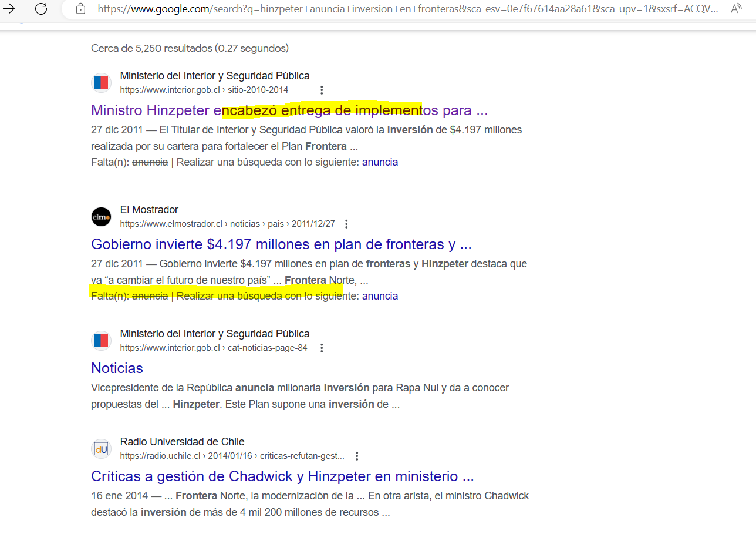
Task: Click the '16 ene 2014' snippet date
Action: [x=120, y=496]
